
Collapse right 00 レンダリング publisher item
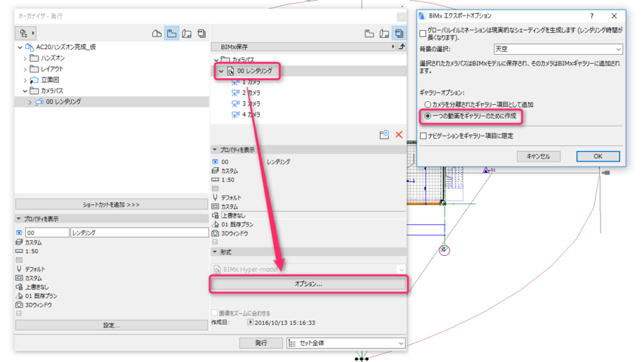[x=221, y=71]
